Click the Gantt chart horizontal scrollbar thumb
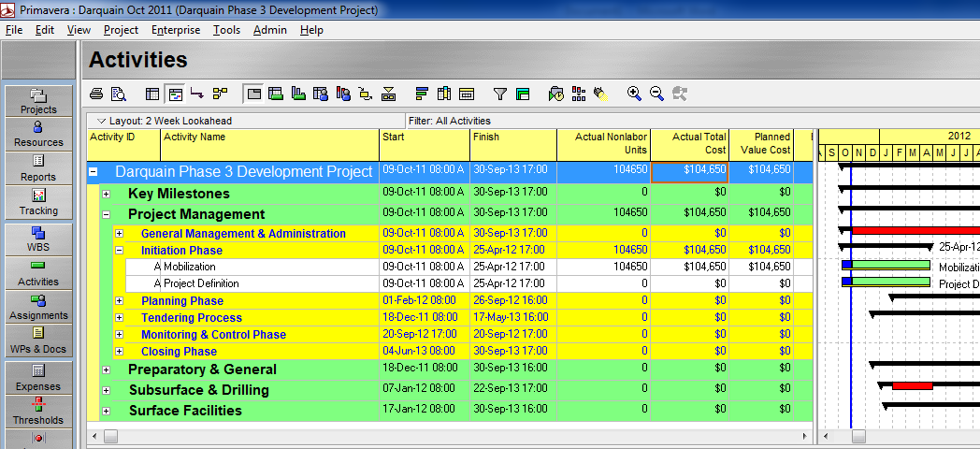Viewport: 980px width, 449px height. 858,436
